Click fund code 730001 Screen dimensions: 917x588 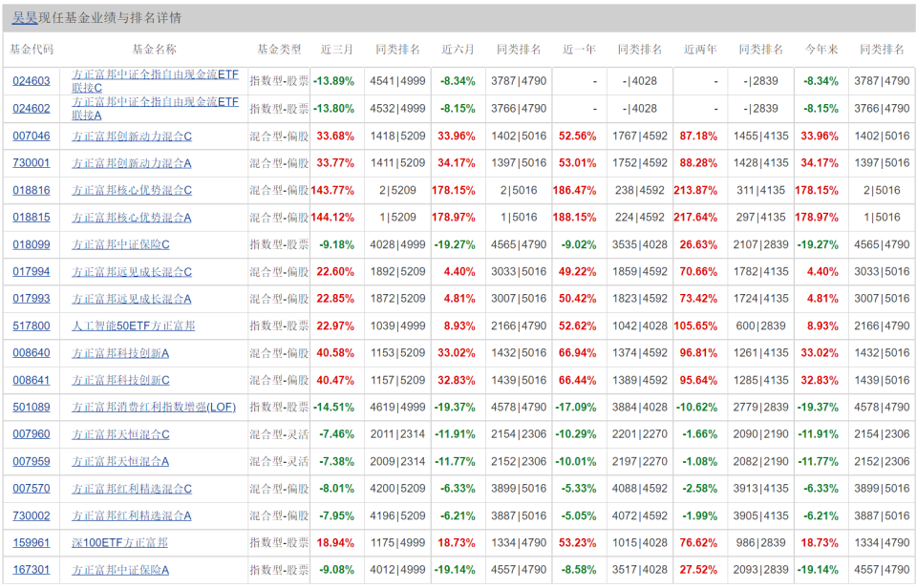[32, 163]
